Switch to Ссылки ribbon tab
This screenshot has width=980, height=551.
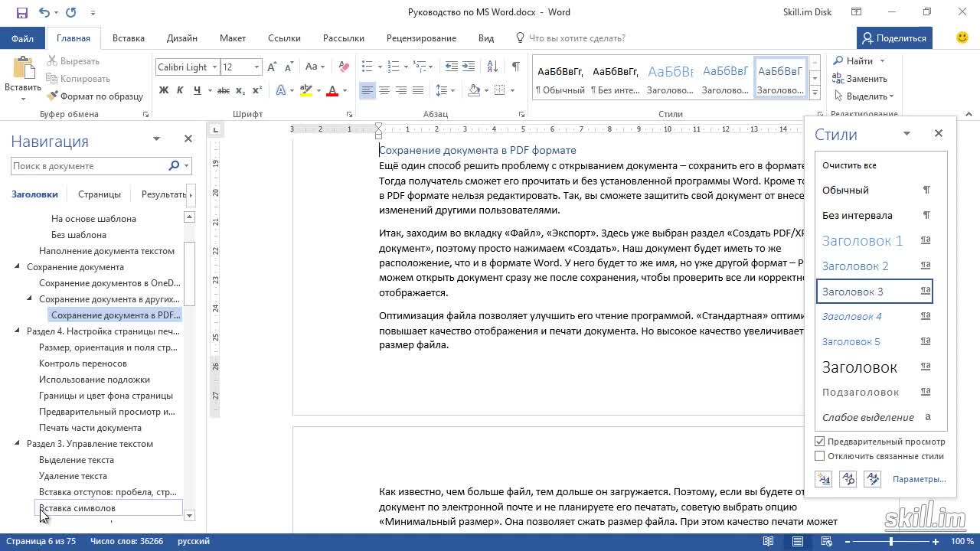pyautogui.click(x=283, y=38)
